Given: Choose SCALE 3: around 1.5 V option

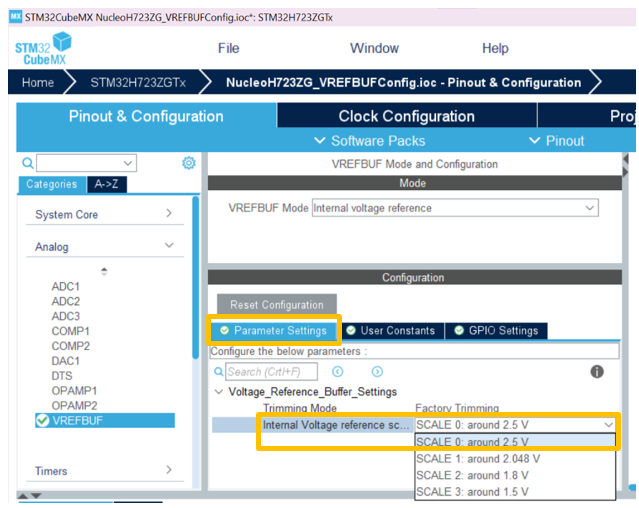Looking at the screenshot, I should point(515,492).
